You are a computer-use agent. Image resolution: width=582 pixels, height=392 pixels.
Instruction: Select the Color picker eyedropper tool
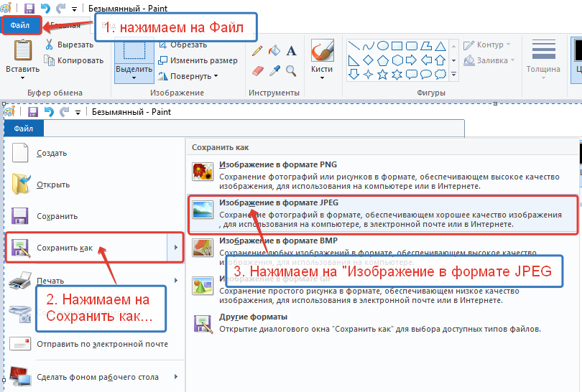point(274,70)
